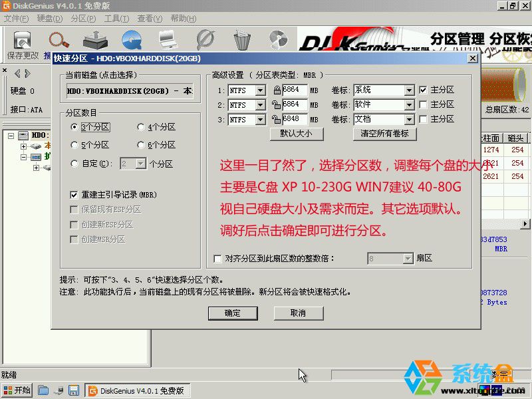The height and width of the screenshot is (399, 532).
Task: Select current disk HD0:VBOXHARDDISK(20GB) box
Action: 130,91
